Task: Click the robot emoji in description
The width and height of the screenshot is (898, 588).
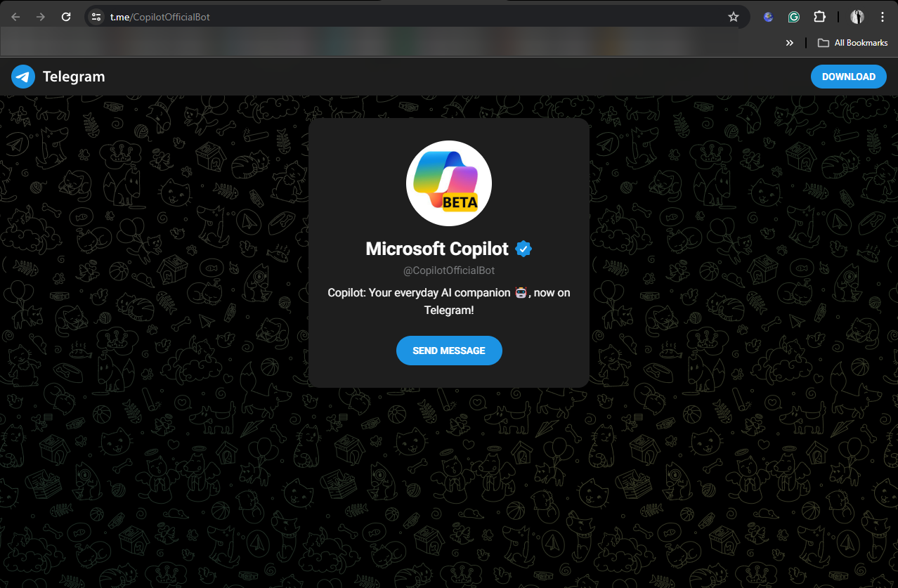Action: pos(521,292)
